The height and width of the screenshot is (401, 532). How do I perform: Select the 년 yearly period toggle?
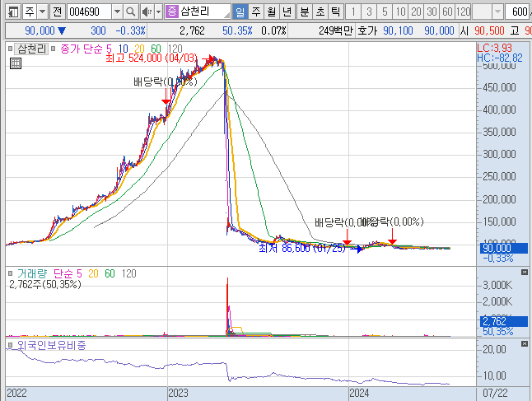coord(287,12)
